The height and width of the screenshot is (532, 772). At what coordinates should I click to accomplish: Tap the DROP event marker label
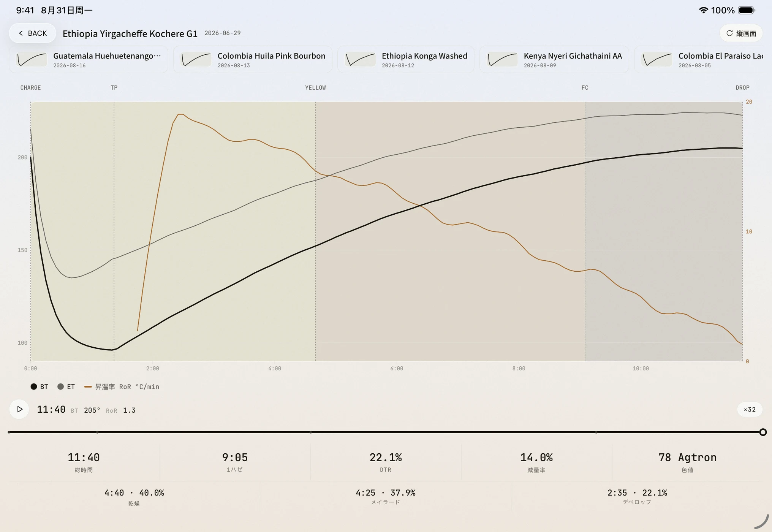(742, 88)
